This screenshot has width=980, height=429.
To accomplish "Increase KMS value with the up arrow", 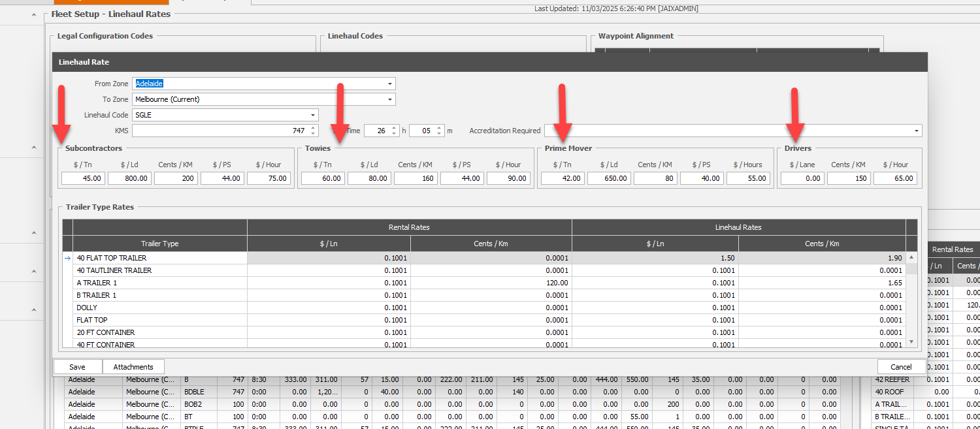I will [313, 128].
